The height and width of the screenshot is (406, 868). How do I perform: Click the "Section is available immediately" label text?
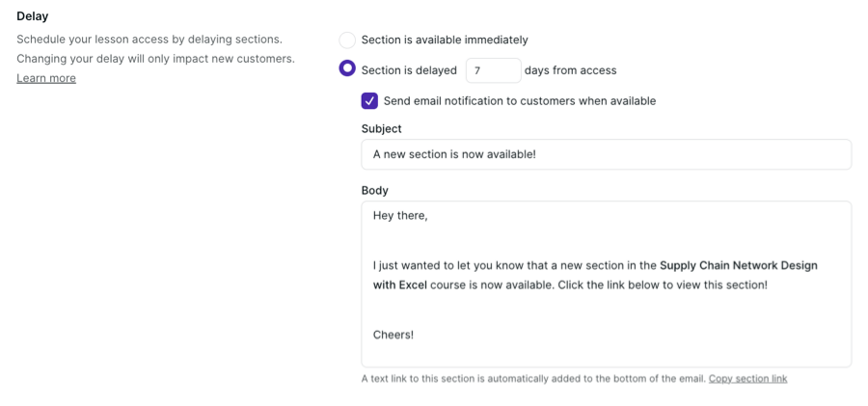pyautogui.click(x=445, y=40)
